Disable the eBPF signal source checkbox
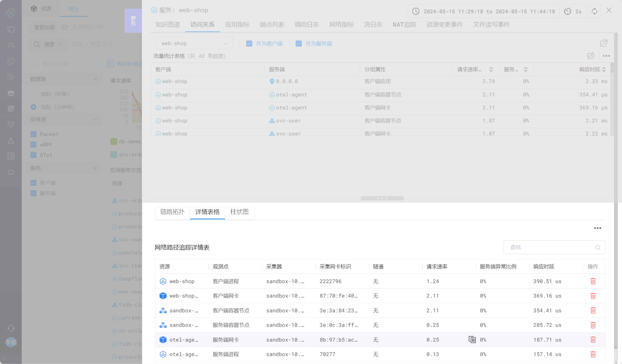Image resolution: width=622 pixels, height=364 pixels. [33, 145]
